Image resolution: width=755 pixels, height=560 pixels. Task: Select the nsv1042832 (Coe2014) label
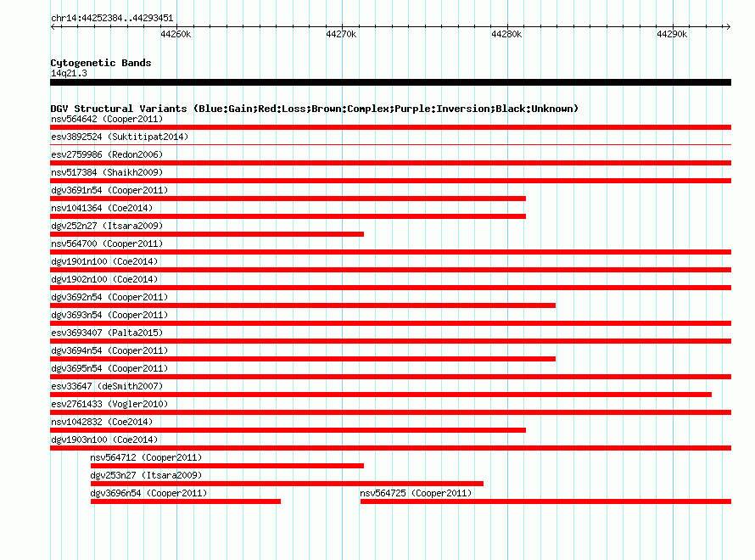tap(102, 422)
